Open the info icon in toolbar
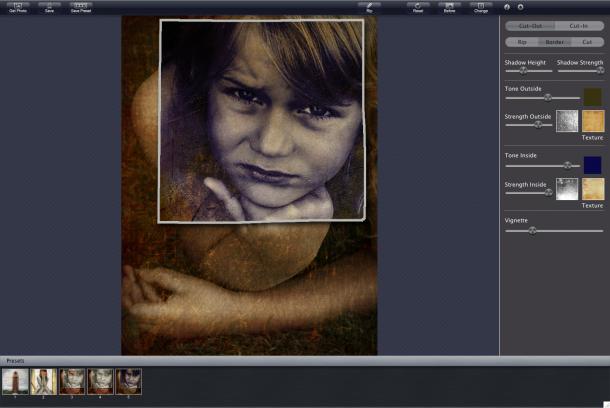The height and width of the screenshot is (408, 610). pos(506,7)
